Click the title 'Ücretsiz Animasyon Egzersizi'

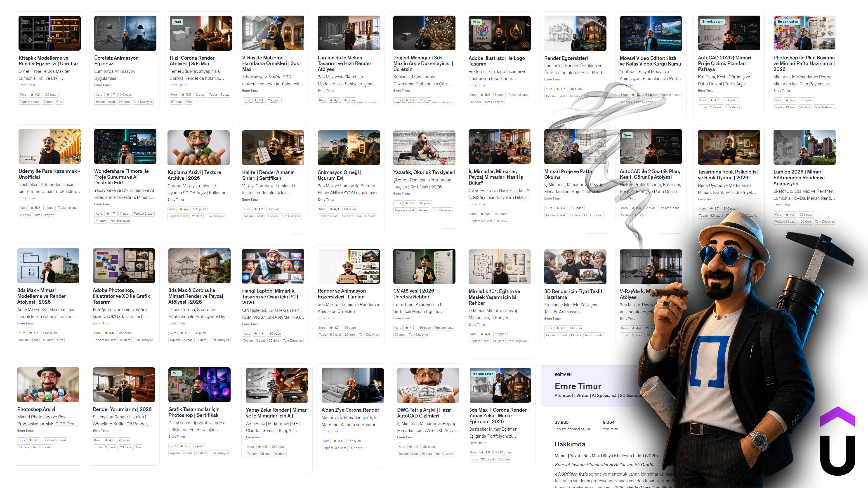click(116, 61)
